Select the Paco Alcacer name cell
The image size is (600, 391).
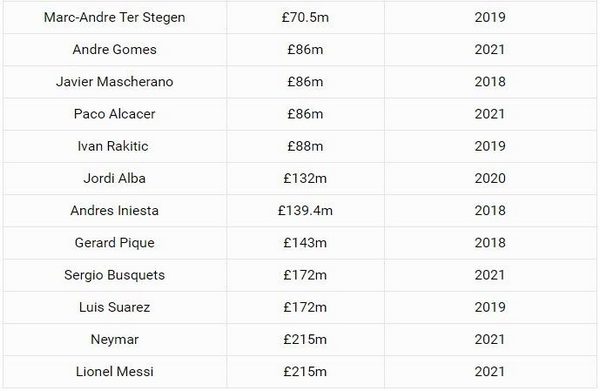[x=114, y=114]
